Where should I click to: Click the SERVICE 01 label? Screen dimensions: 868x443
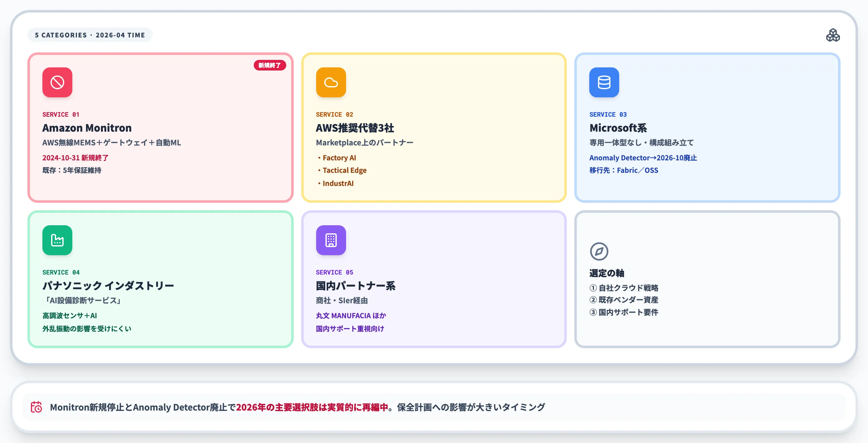click(x=61, y=114)
